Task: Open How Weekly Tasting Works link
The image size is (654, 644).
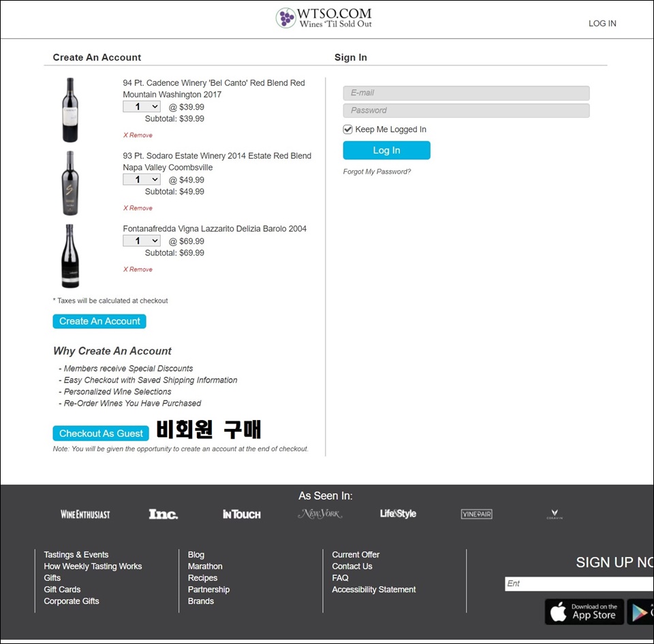Action: click(93, 566)
